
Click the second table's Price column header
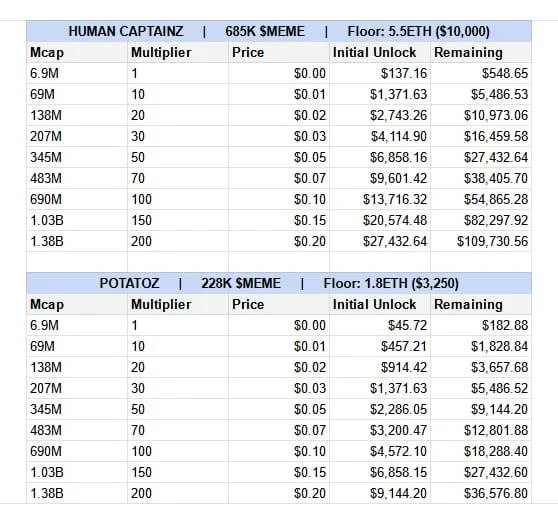pyautogui.click(x=279, y=304)
